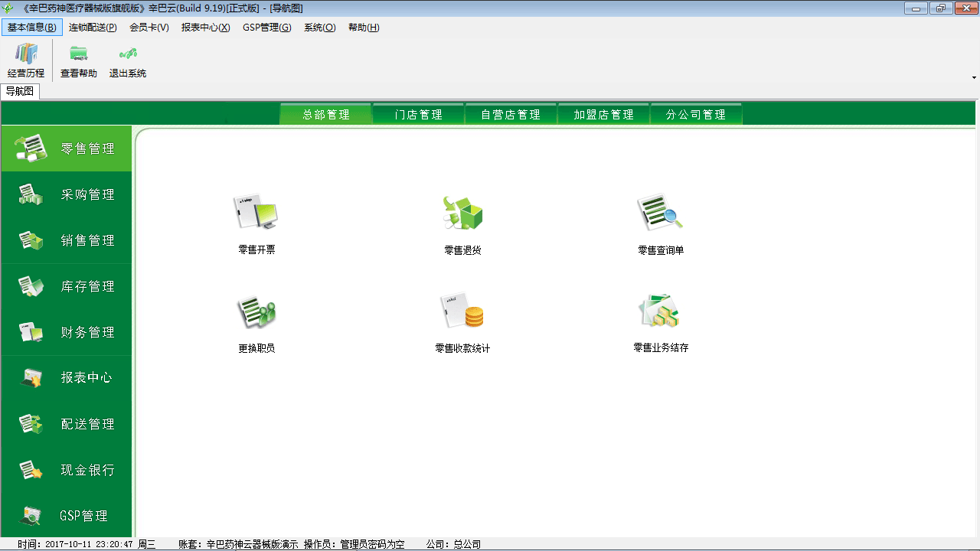Open the 系统(O) menu
The image size is (980, 551).
tap(320, 28)
